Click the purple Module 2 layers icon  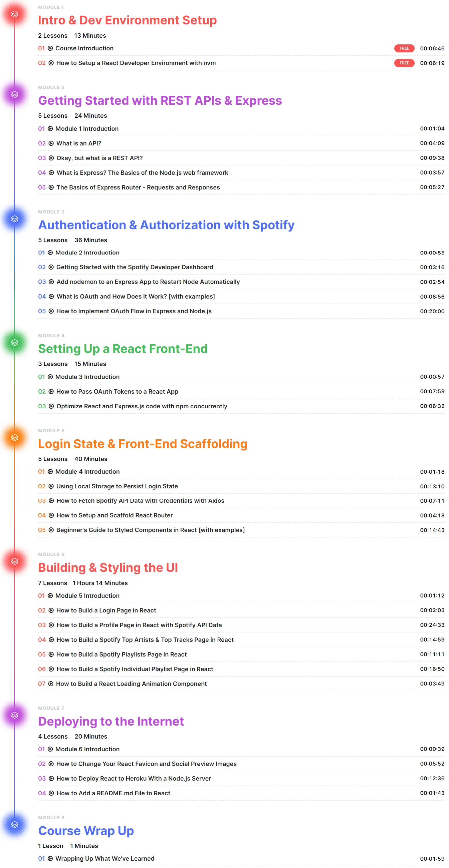14,94
